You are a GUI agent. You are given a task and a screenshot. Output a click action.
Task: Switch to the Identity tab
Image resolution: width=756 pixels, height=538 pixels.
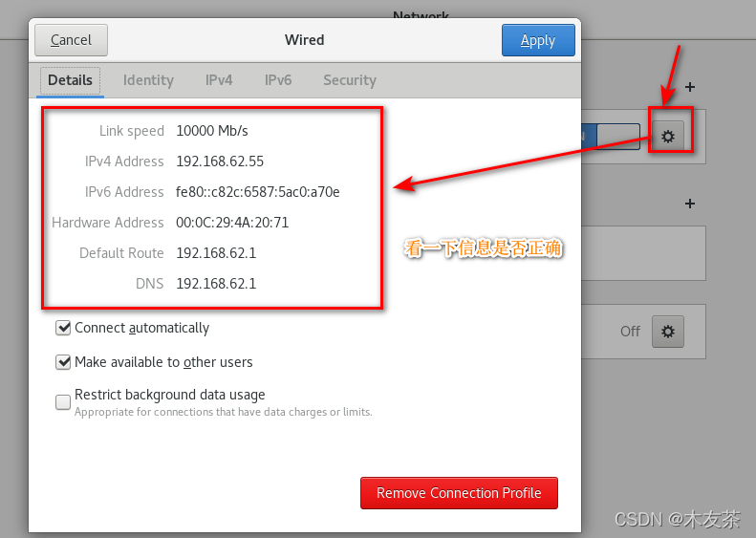(x=148, y=80)
